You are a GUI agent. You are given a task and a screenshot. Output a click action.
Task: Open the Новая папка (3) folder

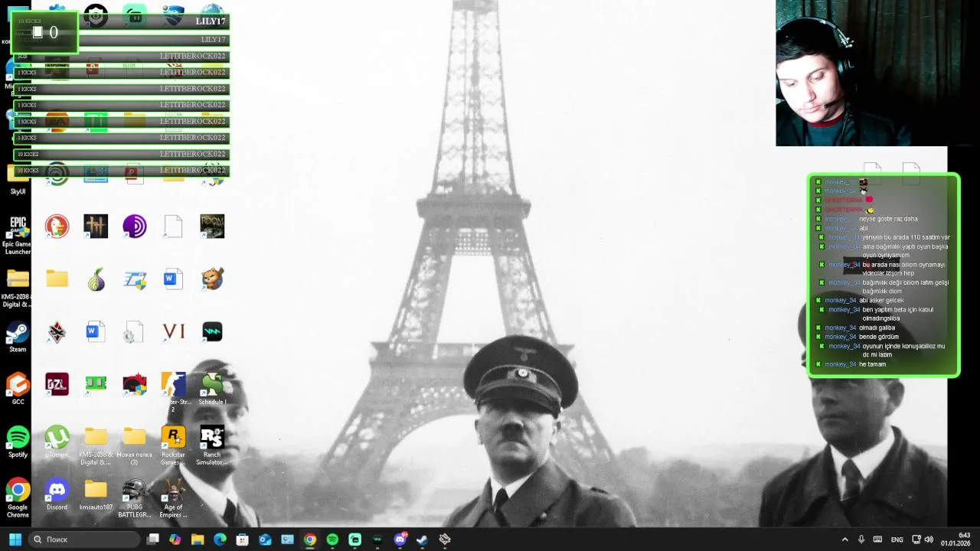(135, 445)
